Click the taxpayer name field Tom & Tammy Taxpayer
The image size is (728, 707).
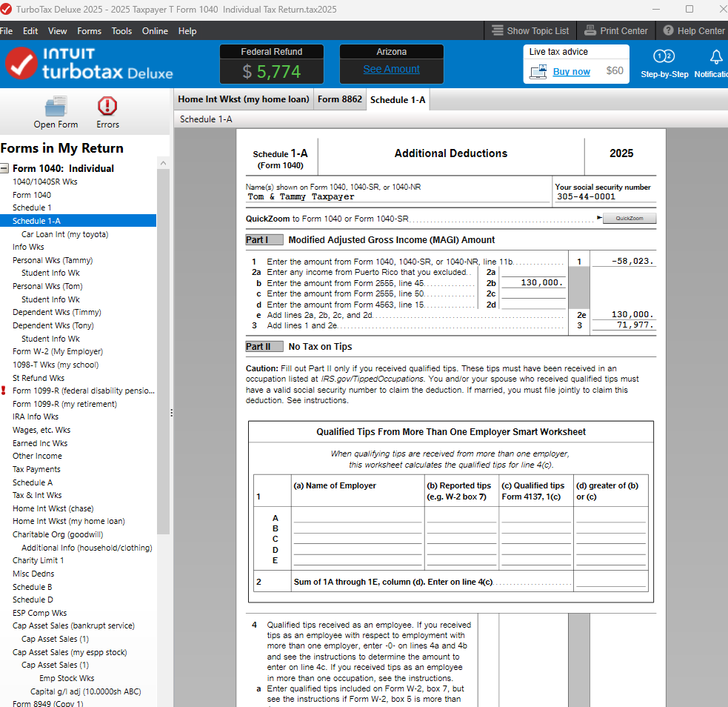point(398,197)
